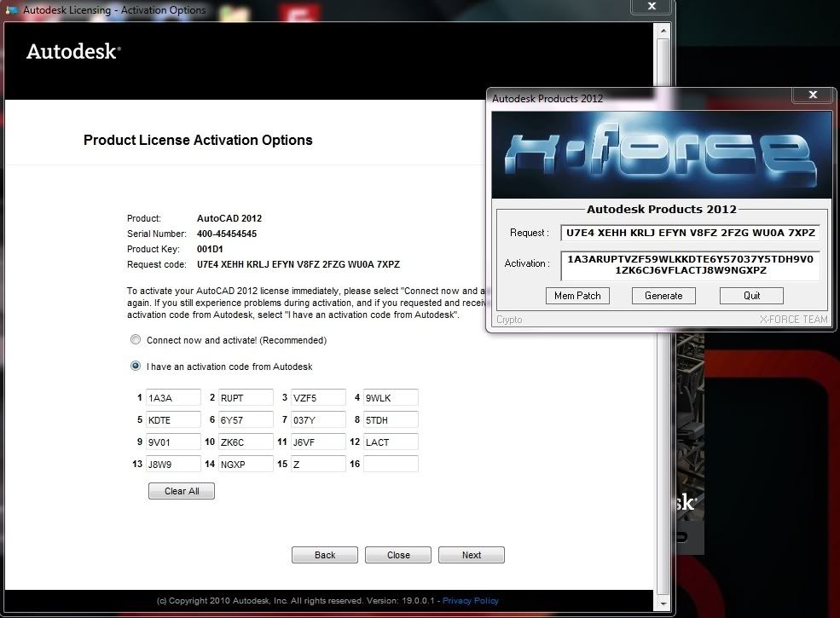Click the vertical scrollbar thumb in Autodesk Licensing window

[x=663, y=316]
